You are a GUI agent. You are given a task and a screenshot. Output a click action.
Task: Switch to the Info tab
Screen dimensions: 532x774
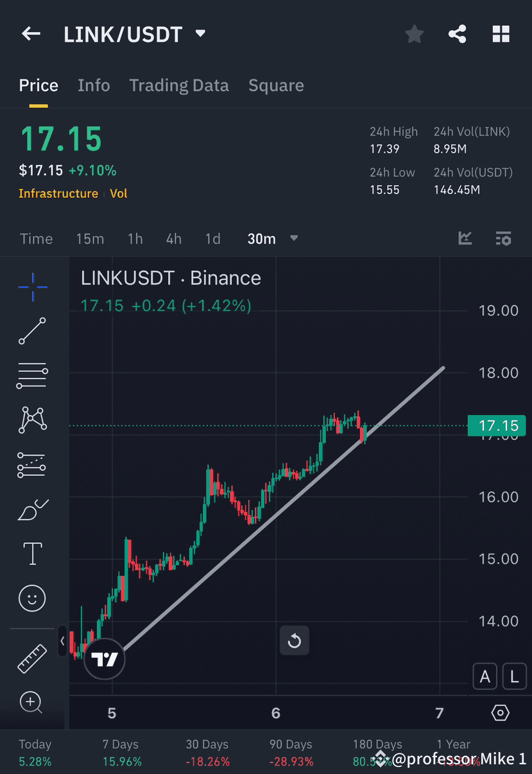tap(94, 85)
